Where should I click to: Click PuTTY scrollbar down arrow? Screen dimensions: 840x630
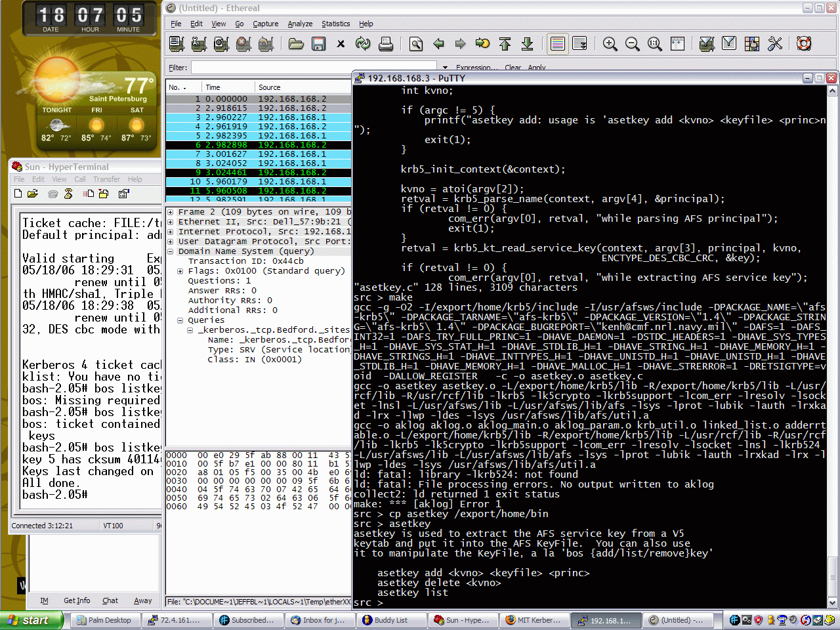point(832,602)
